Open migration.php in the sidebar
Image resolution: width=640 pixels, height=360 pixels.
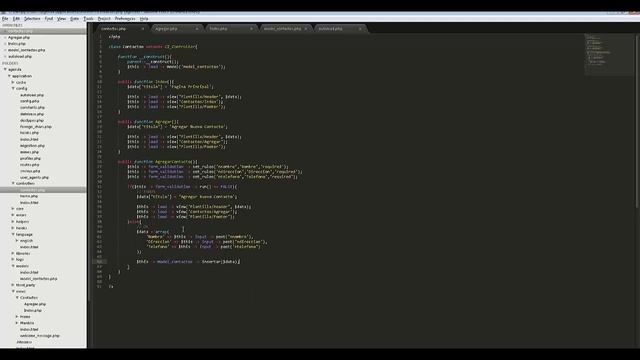click(32, 146)
